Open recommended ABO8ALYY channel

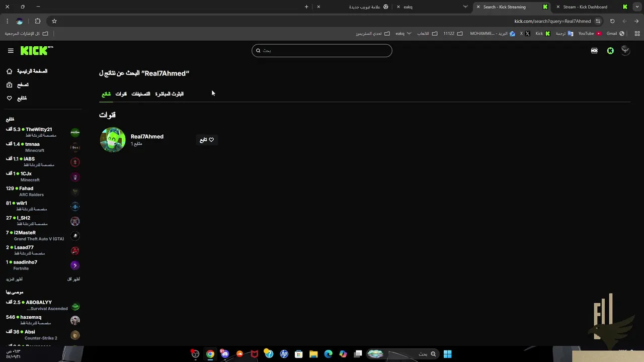tap(43, 305)
